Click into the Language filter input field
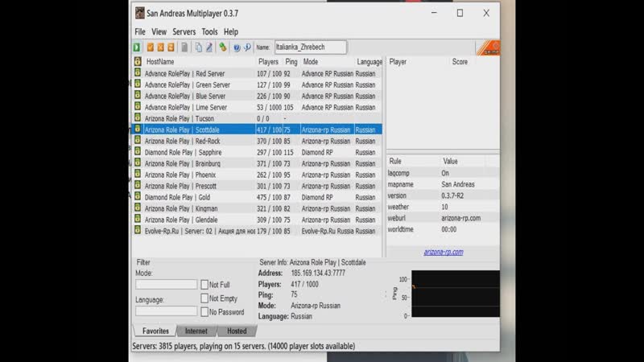 click(x=167, y=311)
